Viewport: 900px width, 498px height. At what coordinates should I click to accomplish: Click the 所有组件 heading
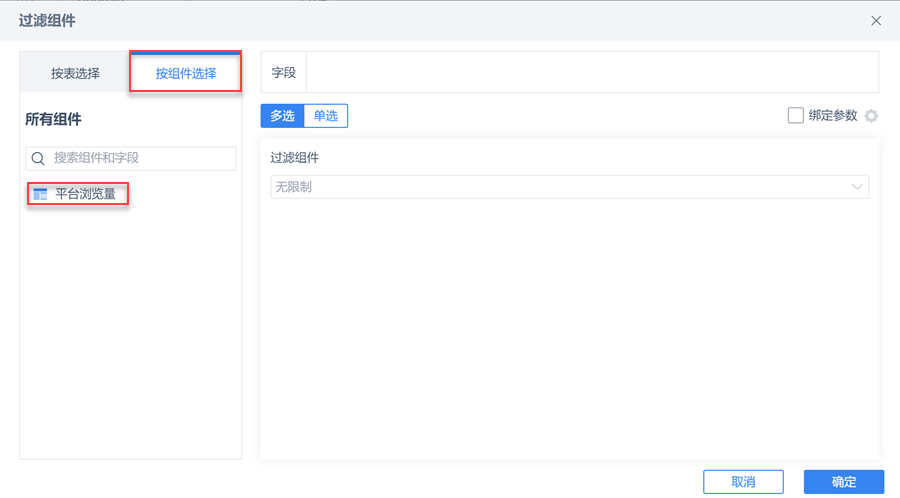53,119
